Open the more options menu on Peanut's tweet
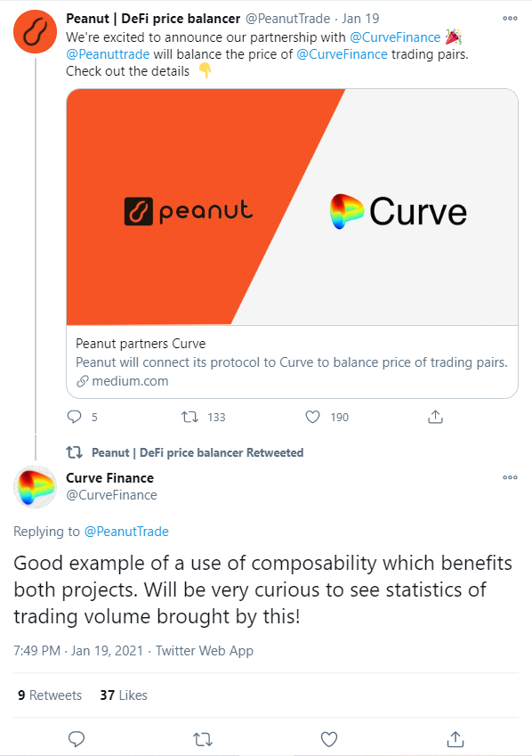Viewport: 532px width, 756px height. click(510, 17)
